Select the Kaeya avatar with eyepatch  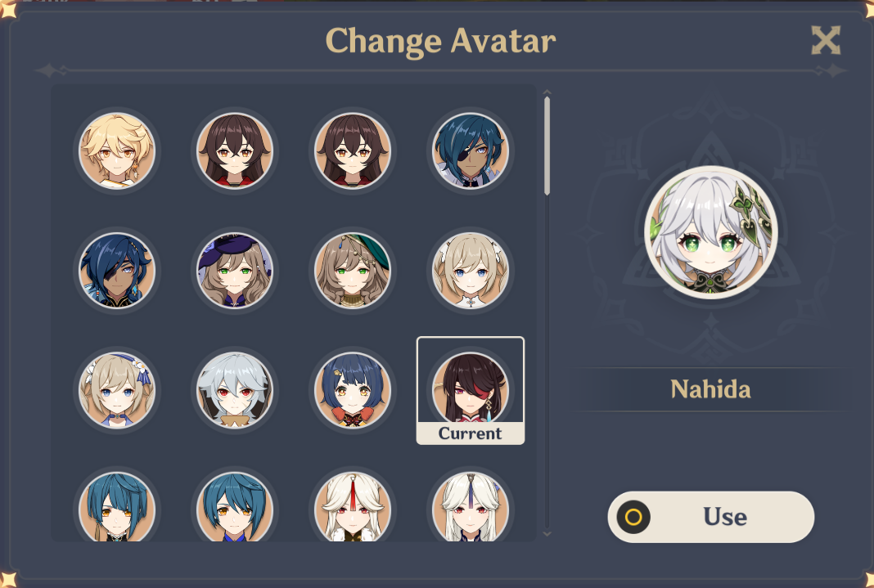[471, 151]
